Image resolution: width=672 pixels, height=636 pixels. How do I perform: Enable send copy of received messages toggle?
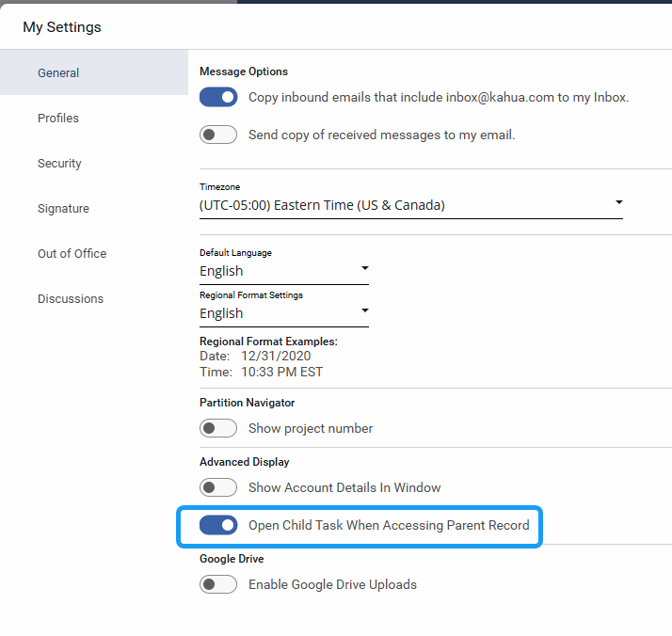click(x=218, y=135)
